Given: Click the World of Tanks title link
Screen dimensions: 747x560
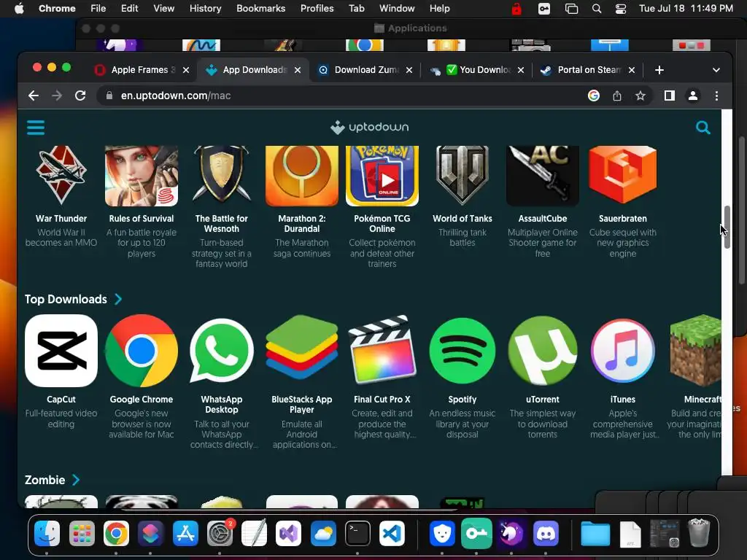Looking at the screenshot, I should (462, 219).
